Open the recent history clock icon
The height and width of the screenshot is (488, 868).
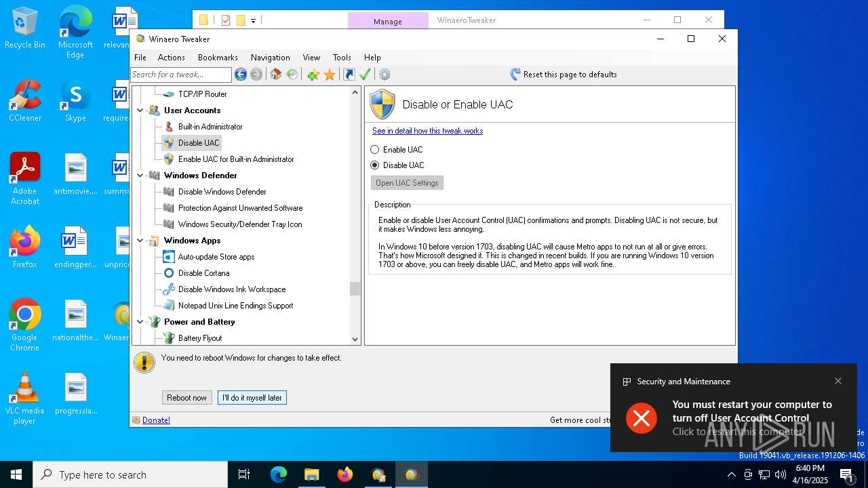tap(292, 75)
